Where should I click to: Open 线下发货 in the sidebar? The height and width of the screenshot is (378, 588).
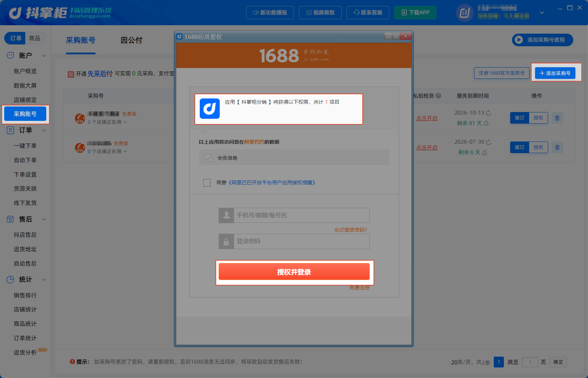25,203
